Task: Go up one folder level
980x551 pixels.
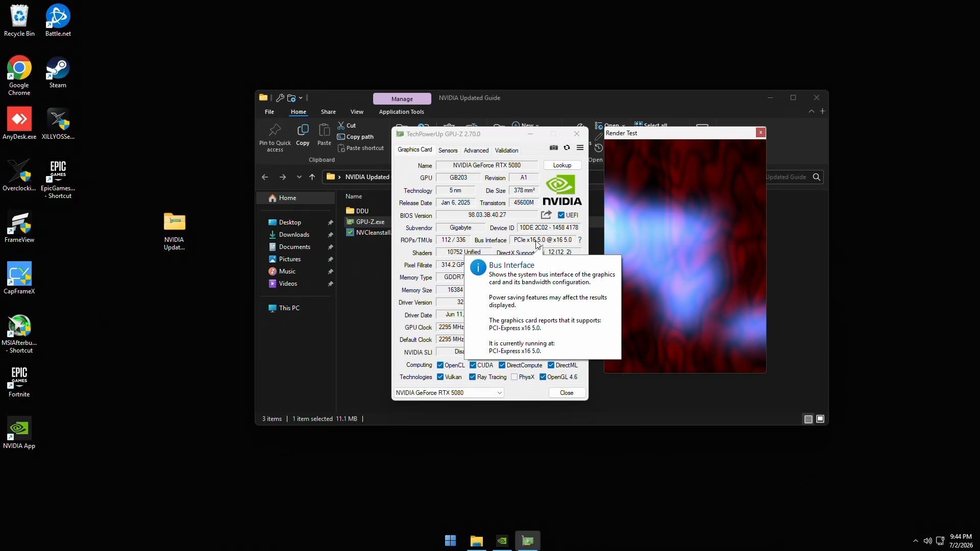Action: click(x=312, y=177)
